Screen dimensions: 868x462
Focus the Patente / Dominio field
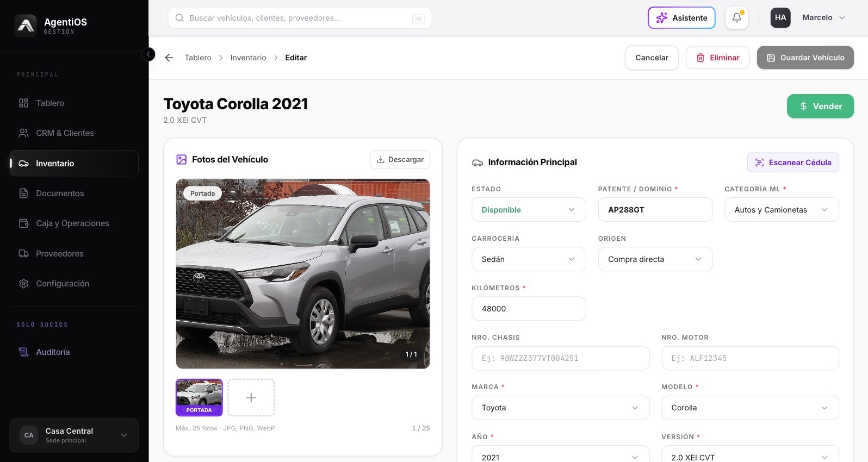655,210
